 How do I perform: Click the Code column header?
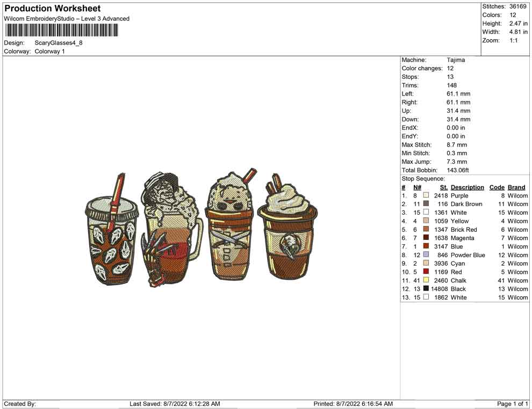tap(497, 187)
